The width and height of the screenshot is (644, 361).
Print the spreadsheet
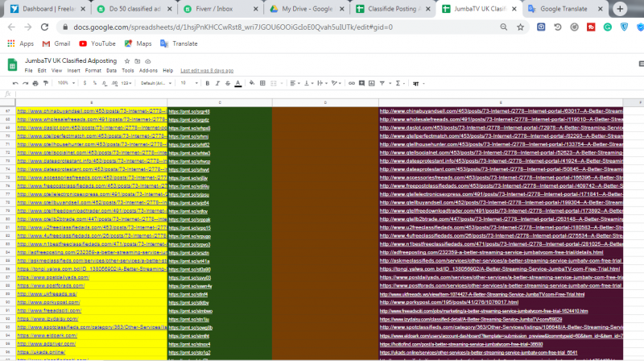pos(35,84)
